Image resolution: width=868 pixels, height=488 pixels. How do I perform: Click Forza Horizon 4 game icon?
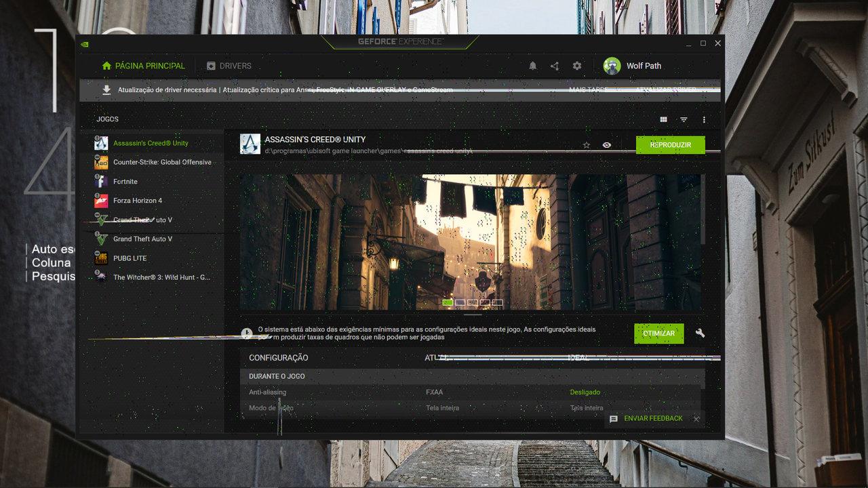[x=101, y=201]
